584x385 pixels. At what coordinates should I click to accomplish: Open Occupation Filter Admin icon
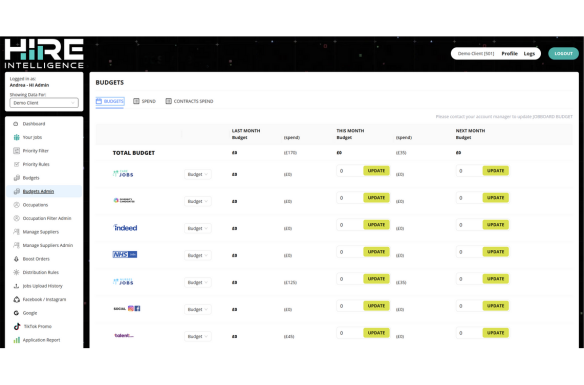pyautogui.click(x=16, y=218)
